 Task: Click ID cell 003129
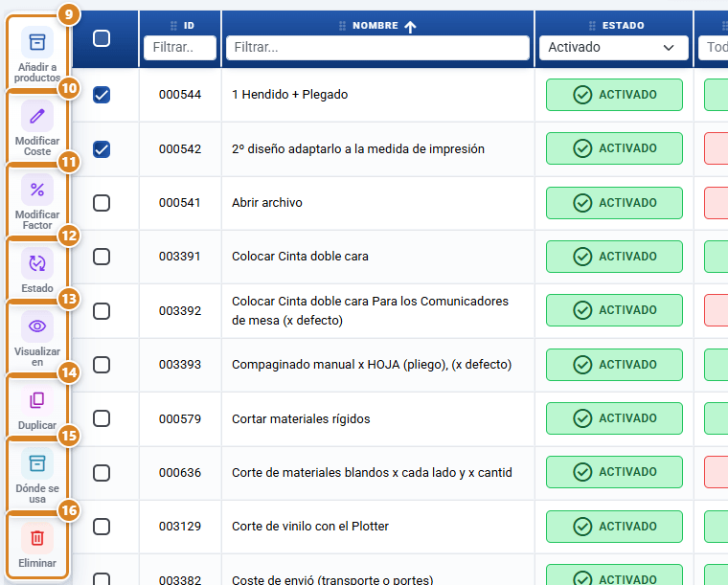click(180, 527)
